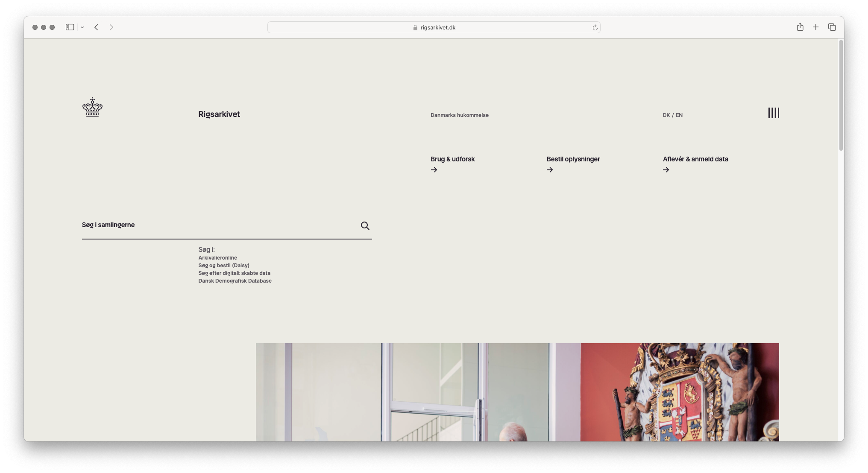Open Søg efter digitalt skabte data

(x=234, y=273)
